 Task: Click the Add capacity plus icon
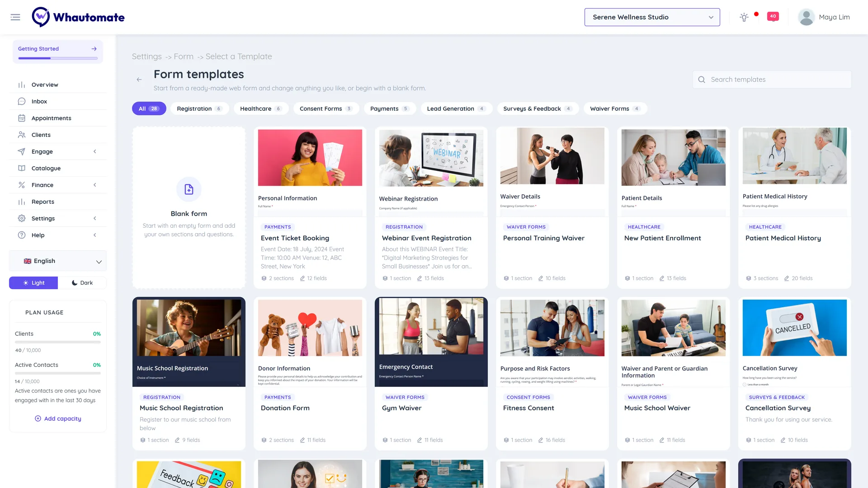38,418
